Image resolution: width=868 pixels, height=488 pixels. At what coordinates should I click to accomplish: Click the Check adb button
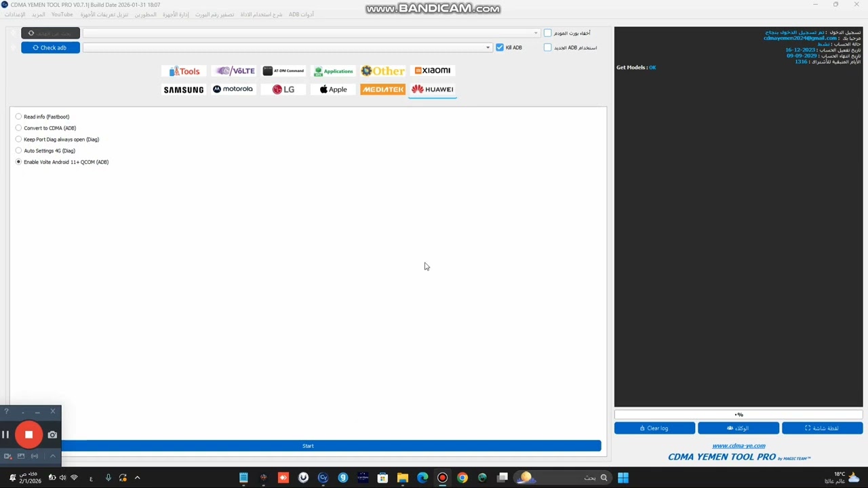(50, 47)
